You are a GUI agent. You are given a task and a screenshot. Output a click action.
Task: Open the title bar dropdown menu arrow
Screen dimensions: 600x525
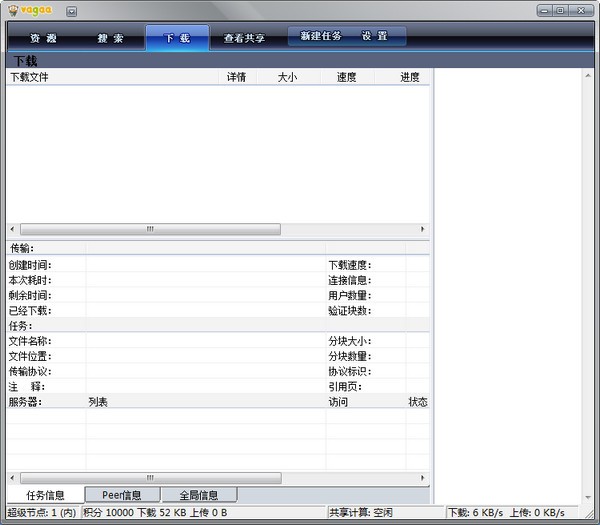point(71,11)
